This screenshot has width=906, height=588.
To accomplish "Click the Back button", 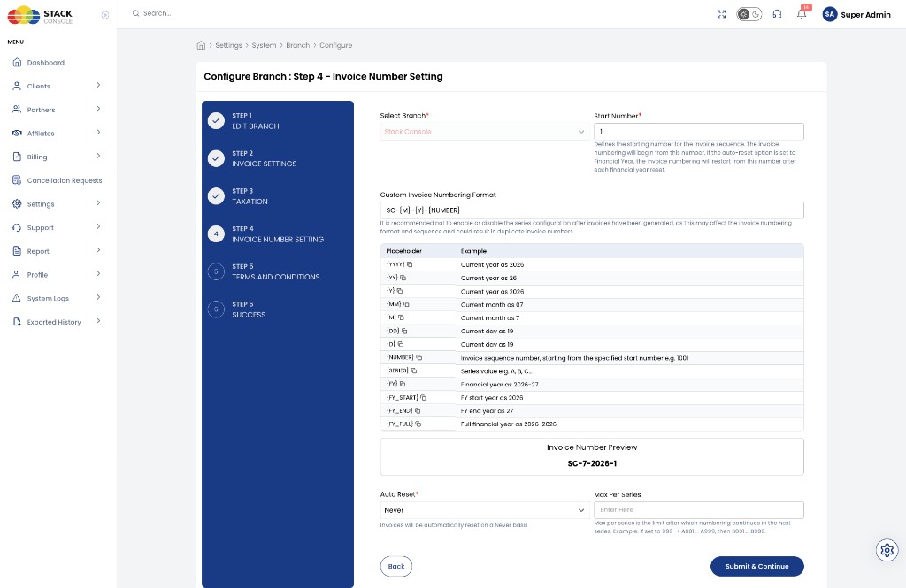I will point(396,566).
